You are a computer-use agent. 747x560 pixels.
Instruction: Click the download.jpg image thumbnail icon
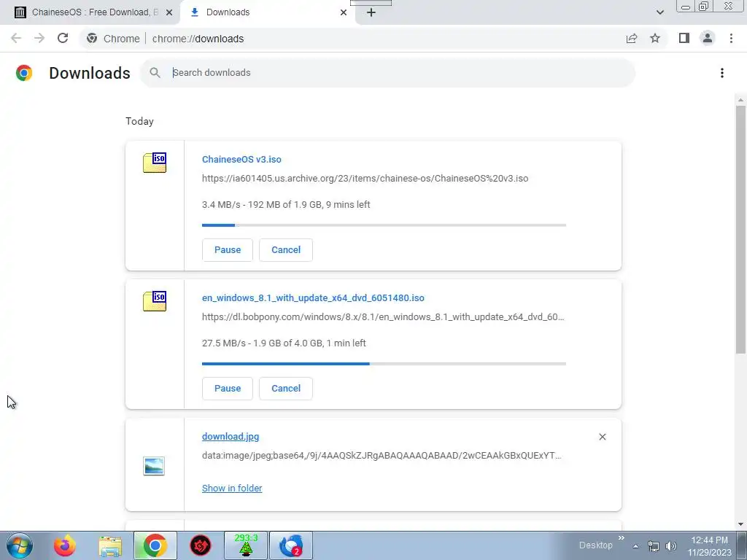tap(154, 466)
